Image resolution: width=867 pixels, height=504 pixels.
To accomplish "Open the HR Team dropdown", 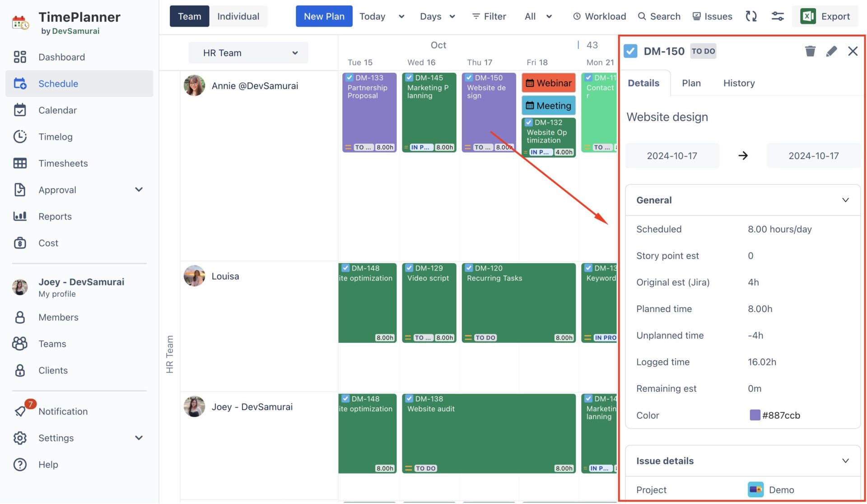I will click(x=248, y=53).
